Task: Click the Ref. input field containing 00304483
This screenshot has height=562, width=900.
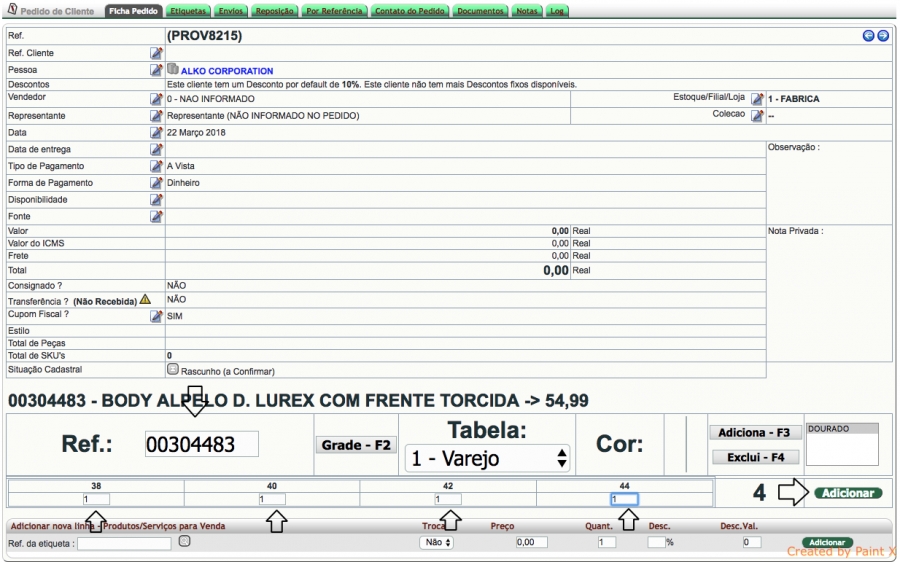Action: click(x=201, y=444)
